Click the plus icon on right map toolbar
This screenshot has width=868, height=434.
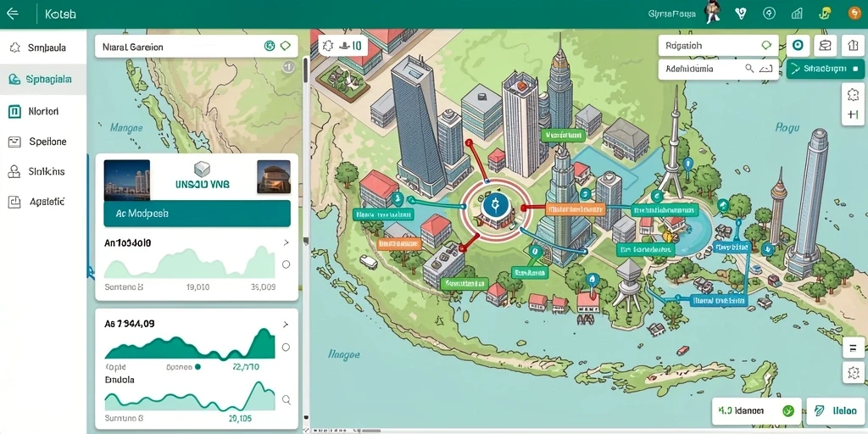click(853, 115)
